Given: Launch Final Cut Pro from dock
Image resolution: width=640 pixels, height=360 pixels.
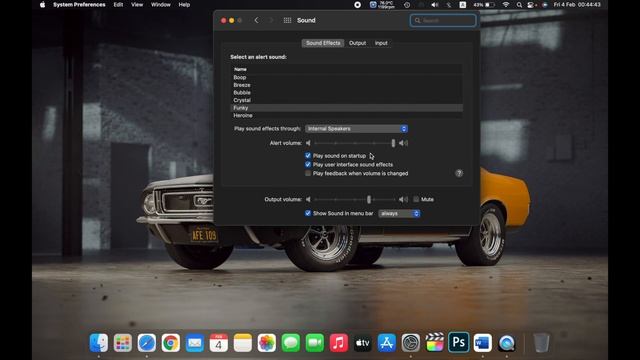Looking at the screenshot, I should click(435, 343).
